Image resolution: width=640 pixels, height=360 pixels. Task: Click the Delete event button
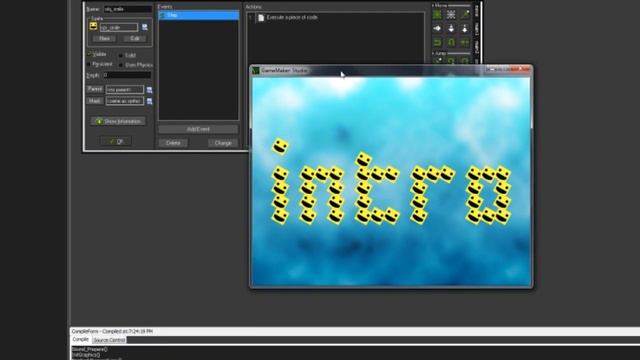pyautogui.click(x=173, y=143)
